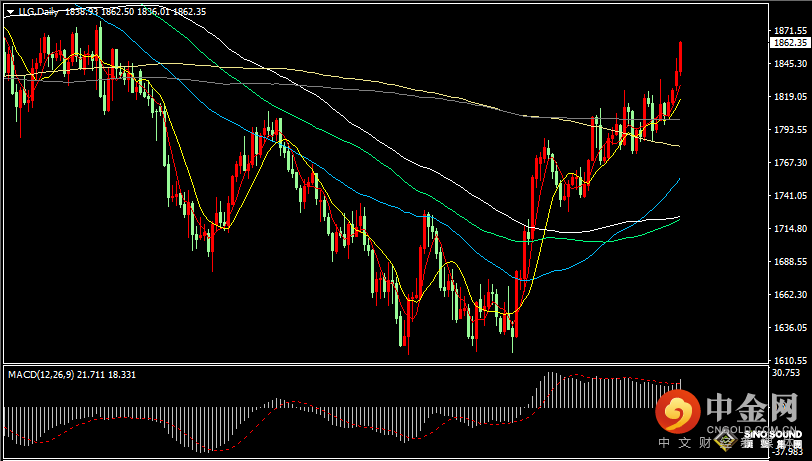Viewport: 812px width, 461px height.
Task: Click the triangle arrow beside LLG,Daily
Action: pyautogui.click(x=9, y=12)
